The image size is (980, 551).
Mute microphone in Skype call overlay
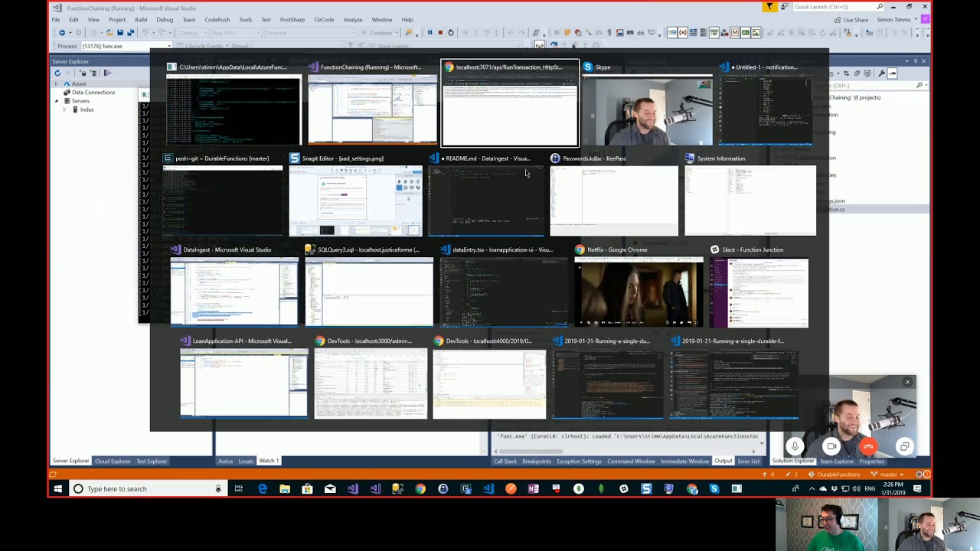pyautogui.click(x=795, y=446)
